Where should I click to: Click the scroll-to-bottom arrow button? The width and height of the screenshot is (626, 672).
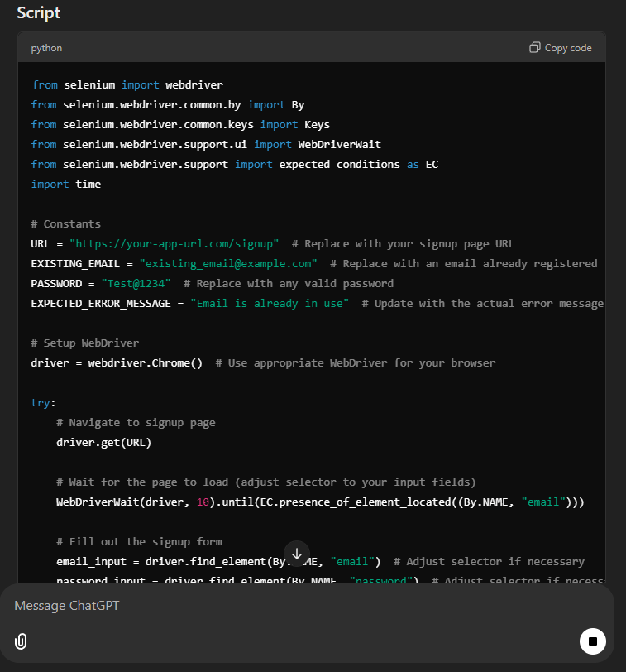coord(297,554)
